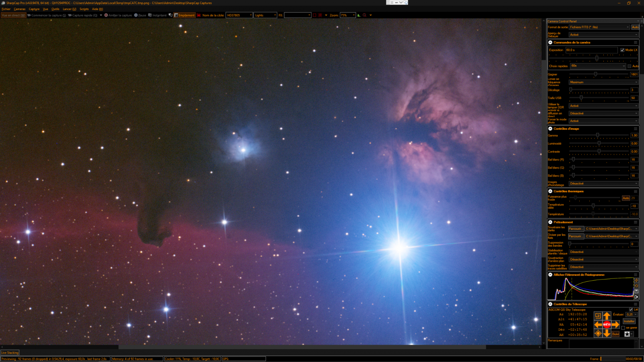Open the Aide menu
Screen dimensions: 644x362
(97, 9)
